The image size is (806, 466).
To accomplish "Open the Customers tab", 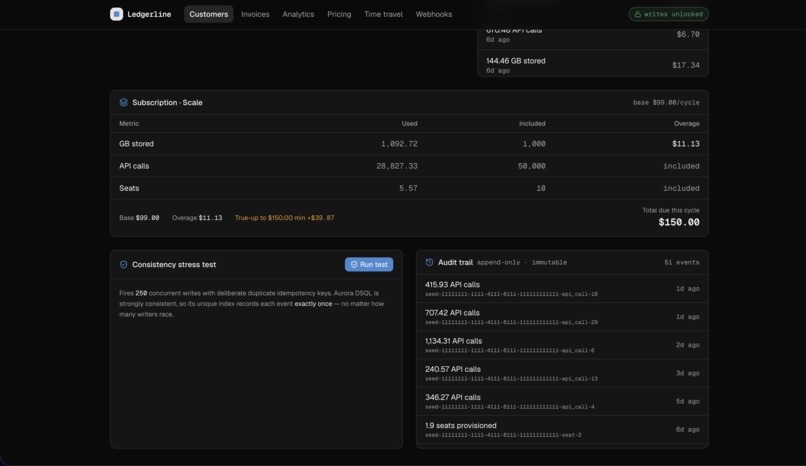I will [209, 14].
